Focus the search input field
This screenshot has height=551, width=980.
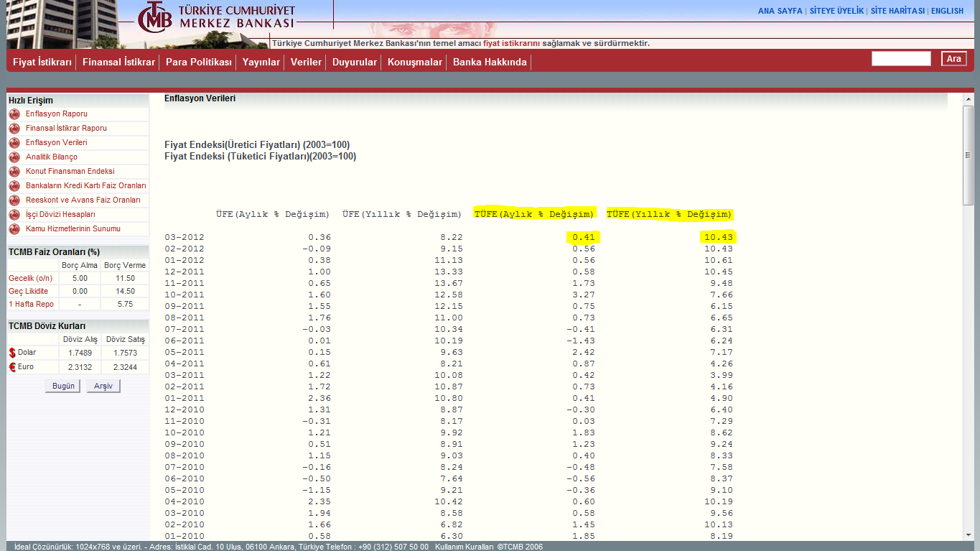[901, 59]
